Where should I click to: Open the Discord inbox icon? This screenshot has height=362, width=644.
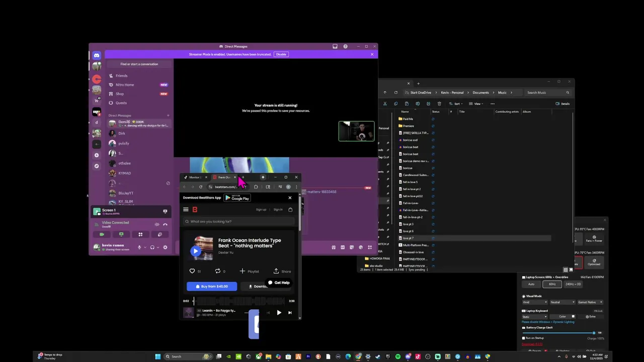[x=335, y=46]
